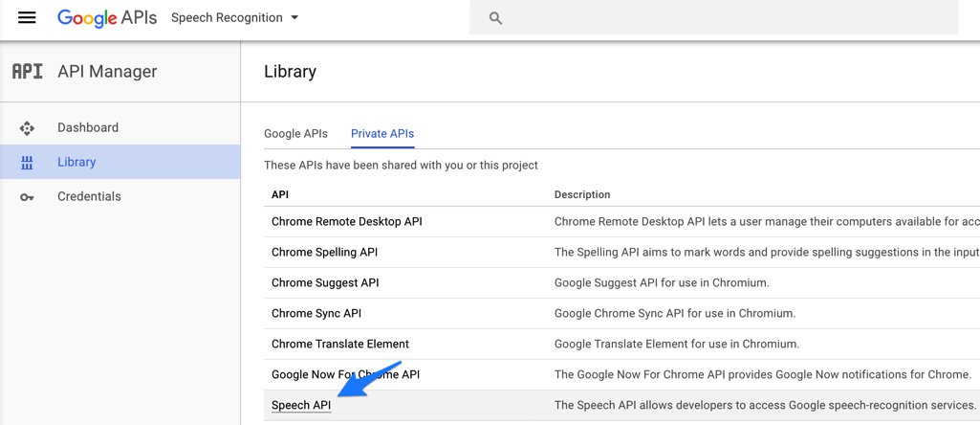Open Chrome Sync API
This screenshot has width=980, height=425.
click(316, 314)
